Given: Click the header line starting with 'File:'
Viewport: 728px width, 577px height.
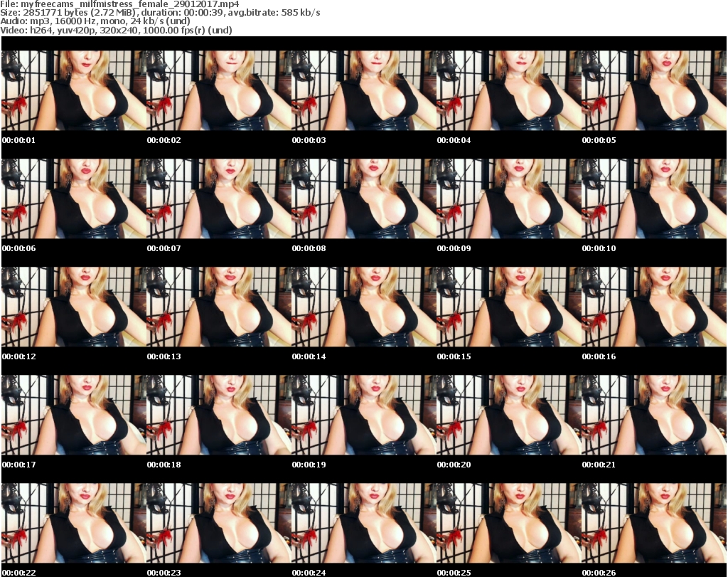Looking at the screenshot, I should tap(119, 4).
